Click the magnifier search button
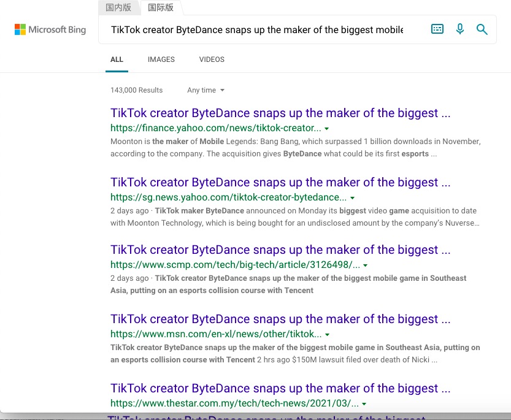This screenshot has width=511, height=420. click(482, 29)
